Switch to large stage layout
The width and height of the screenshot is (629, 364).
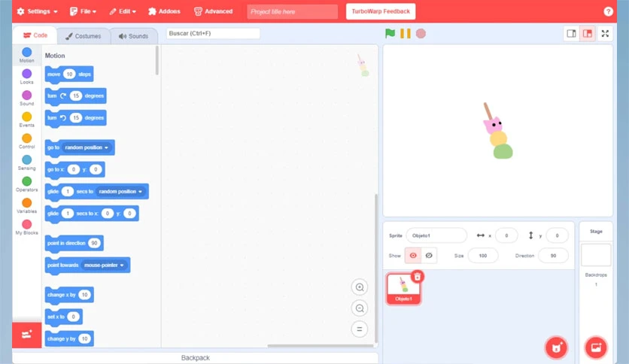tap(588, 34)
